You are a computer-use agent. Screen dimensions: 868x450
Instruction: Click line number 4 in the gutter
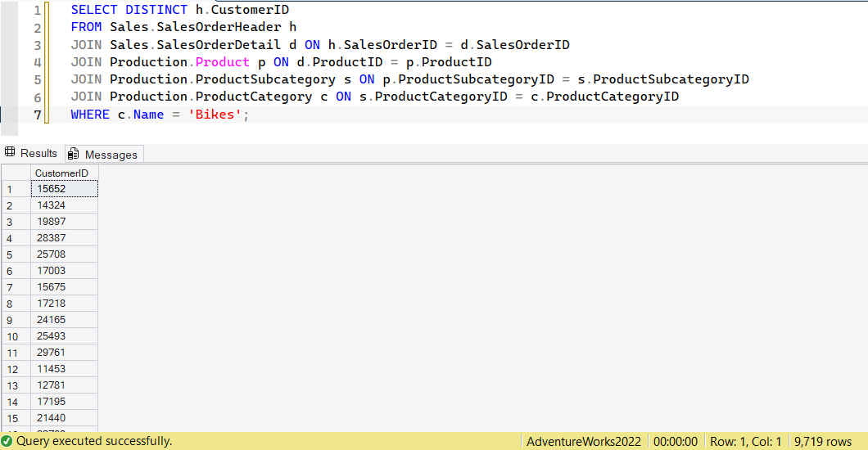point(37,62)
